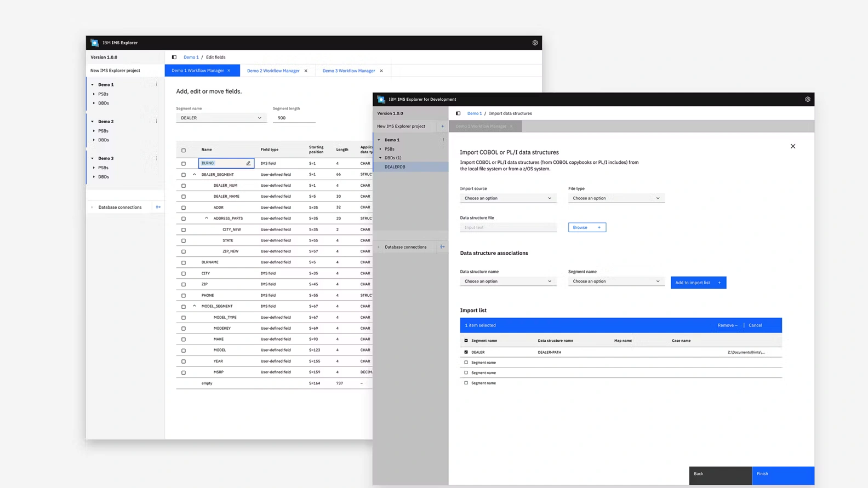This screenshot has width=868, height=488.
Task: Open overflow menu for Demo 1 in back window
Action: [157, 84]
